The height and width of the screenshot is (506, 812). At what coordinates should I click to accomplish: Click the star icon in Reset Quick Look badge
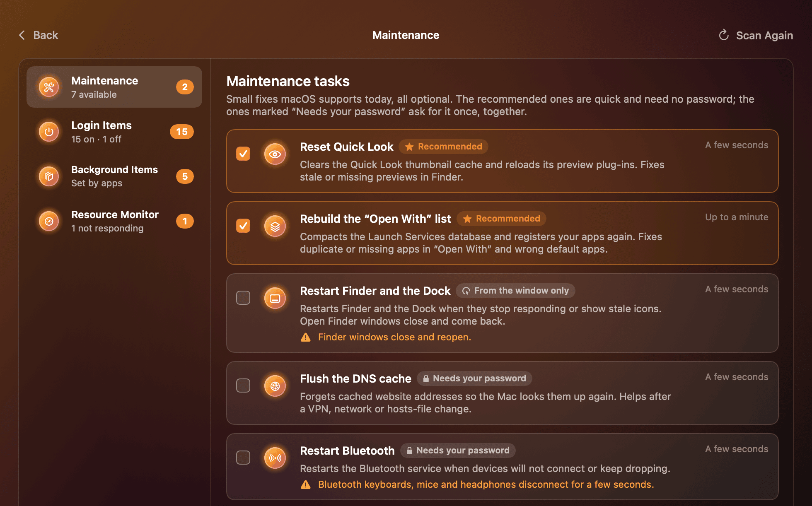tap(409, 147)
